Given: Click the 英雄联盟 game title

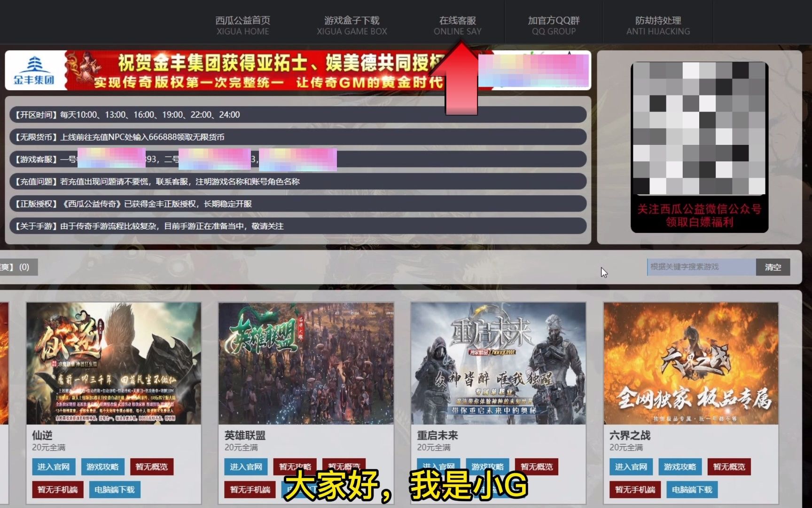Looking at the screenshot, I should coord(245,435).
